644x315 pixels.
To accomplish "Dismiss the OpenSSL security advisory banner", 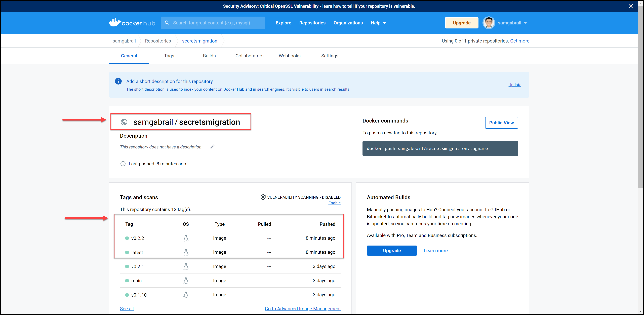I will pyautogui.click(x=630, y=6).
